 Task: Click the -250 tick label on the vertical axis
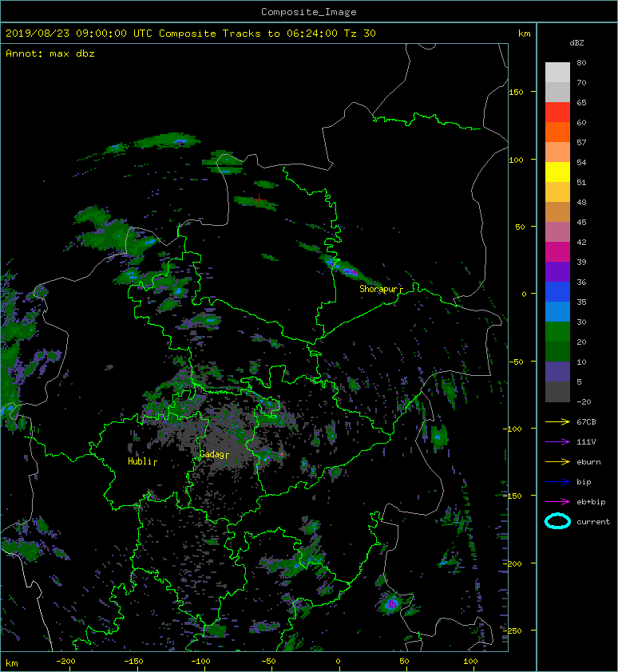coord(513,630)
